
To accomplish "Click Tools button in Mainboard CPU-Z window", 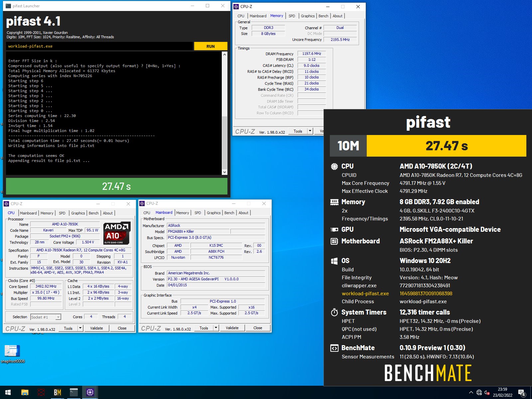I will click(x=204, y=328).
